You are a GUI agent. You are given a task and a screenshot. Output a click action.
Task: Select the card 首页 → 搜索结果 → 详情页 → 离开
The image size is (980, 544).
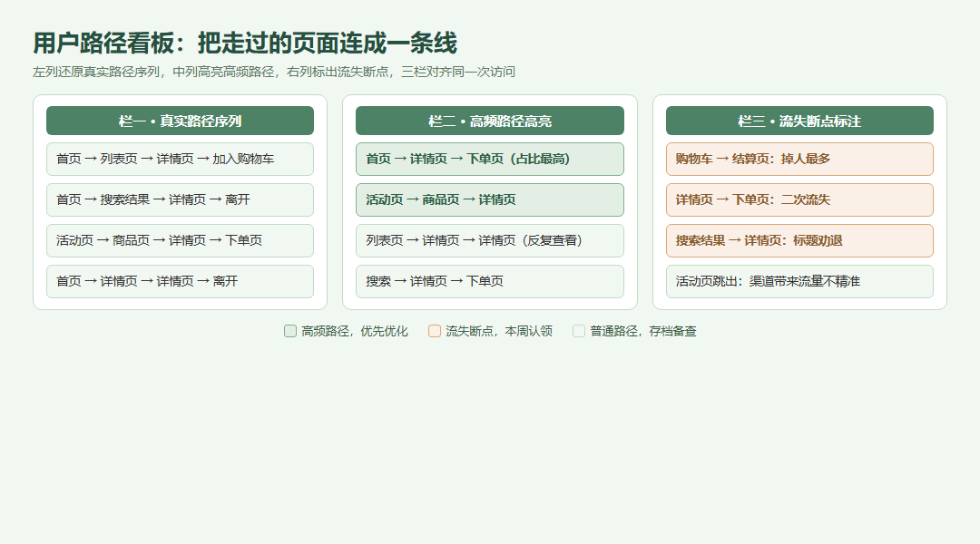tap(180, 199)
